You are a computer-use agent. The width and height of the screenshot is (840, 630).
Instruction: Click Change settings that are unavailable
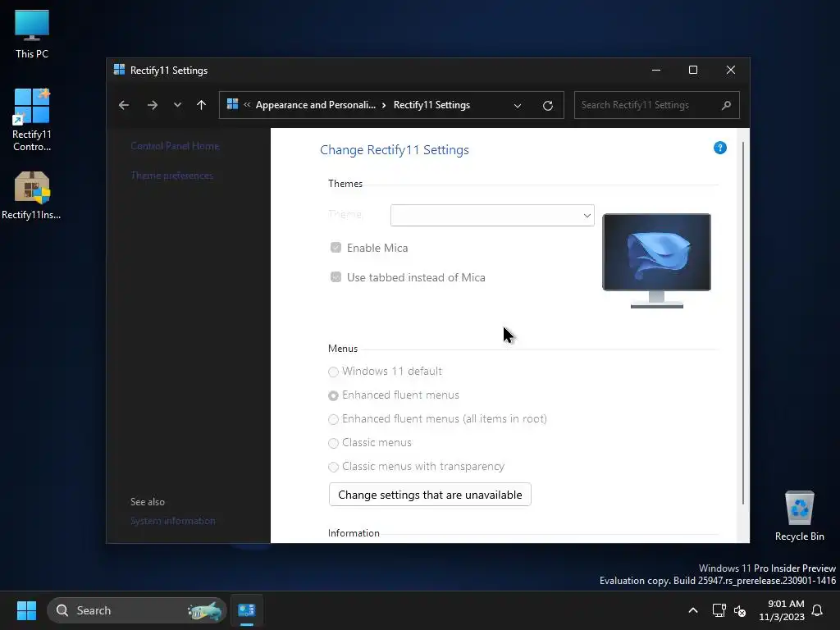click(430, 495)
